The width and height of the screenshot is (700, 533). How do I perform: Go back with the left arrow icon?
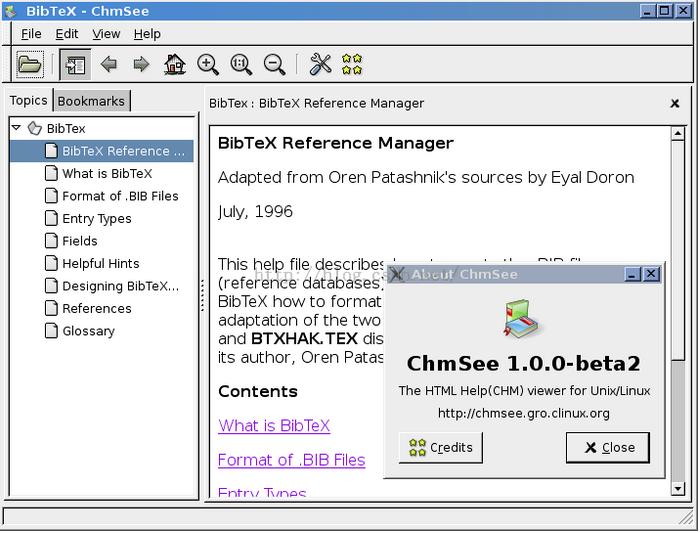(109, 65)
